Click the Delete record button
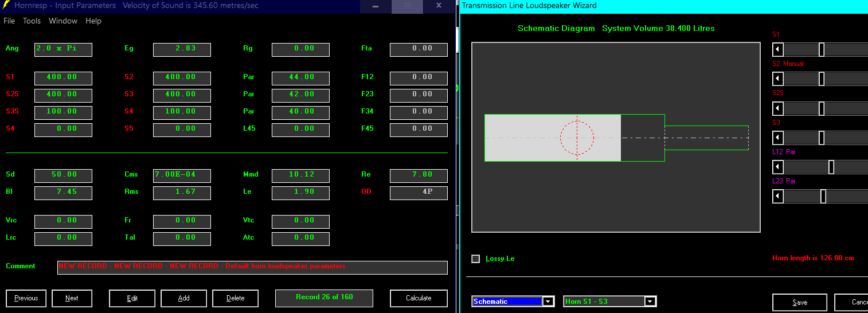 (x=235, y=298)
